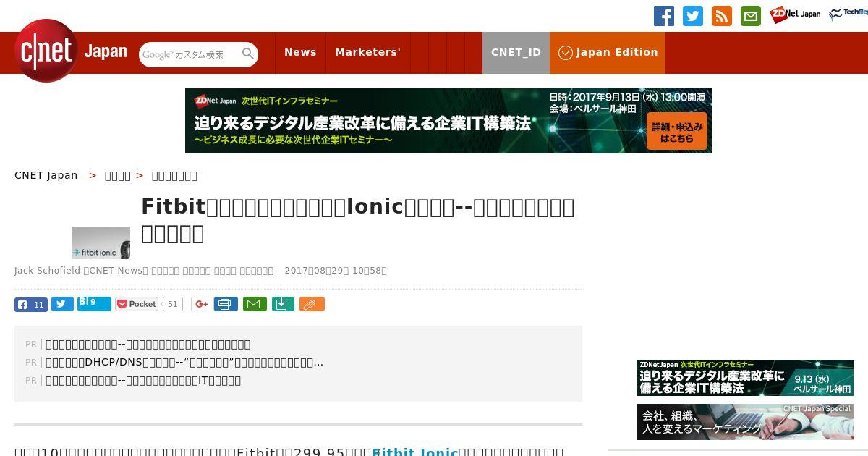This screenshot has height=456, width=868.
Task: Click the Pocket count 51 bubble
Action: [x=172, y=304]
